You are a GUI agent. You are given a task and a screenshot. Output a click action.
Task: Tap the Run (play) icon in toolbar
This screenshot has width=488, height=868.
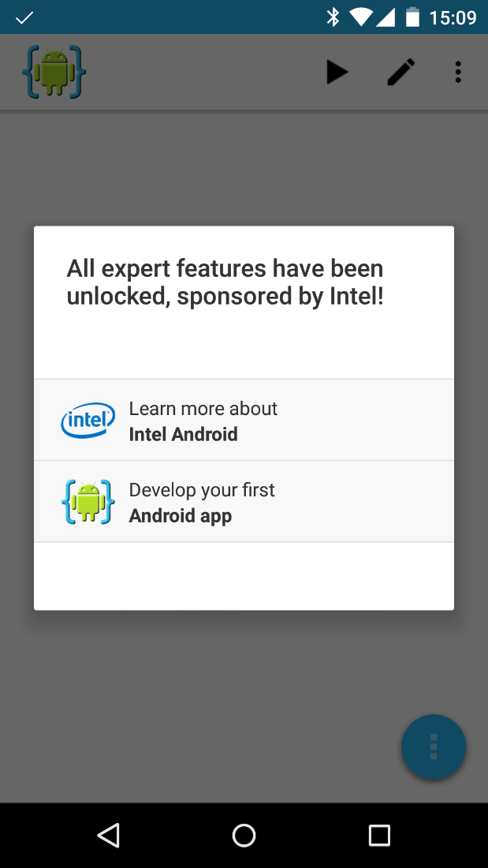337,72
